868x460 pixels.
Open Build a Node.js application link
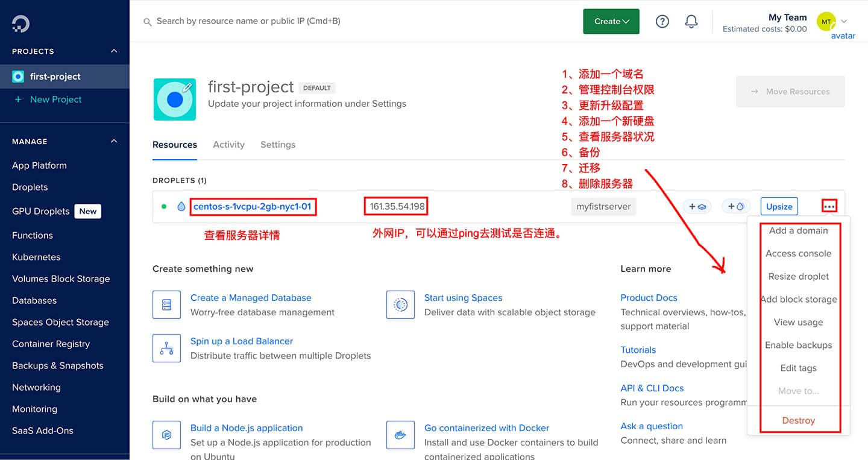(x=247, y=428)
